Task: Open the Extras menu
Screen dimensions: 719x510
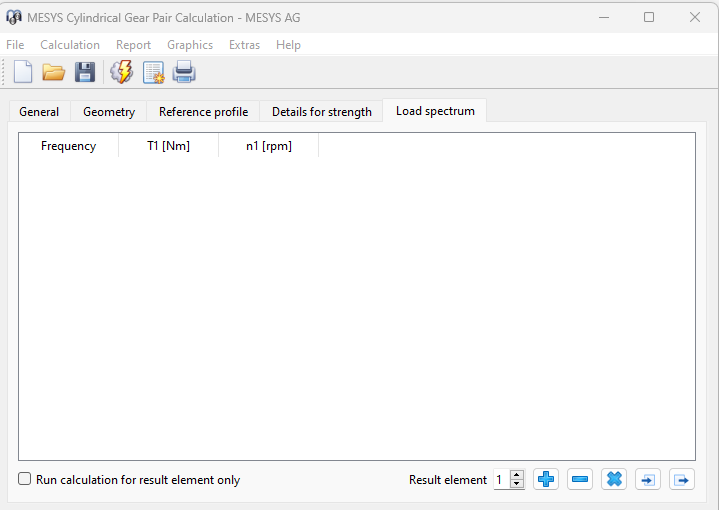Action: pyautogui.click(x=244, y=45)
